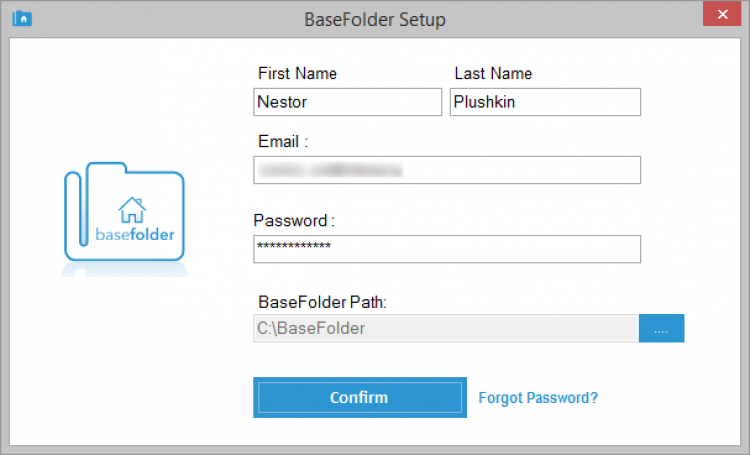The image size is (750, 455).
Task: Click the house icon inside the logo
Action: pyautogui.click(x=132, y=209)
